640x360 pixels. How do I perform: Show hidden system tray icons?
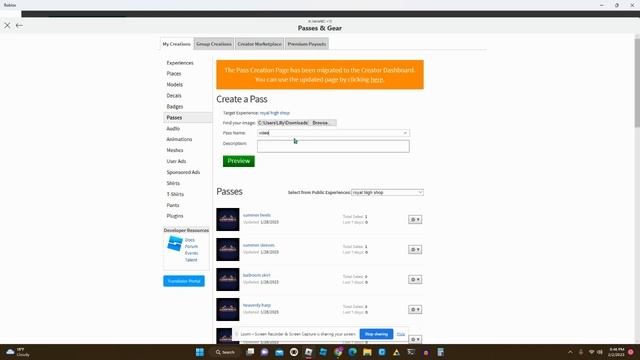click(x=570, y=352)
